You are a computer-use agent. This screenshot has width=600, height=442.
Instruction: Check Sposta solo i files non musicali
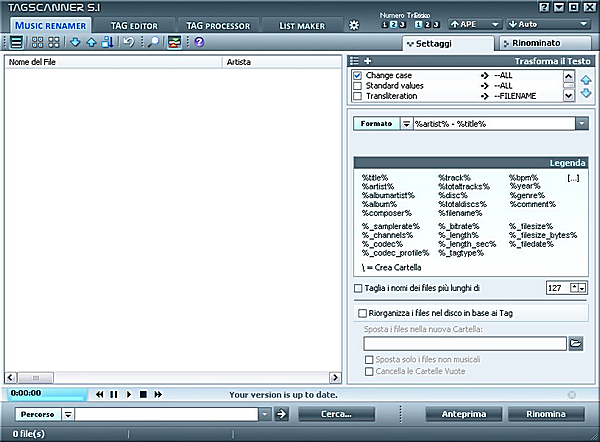[369, 360]
